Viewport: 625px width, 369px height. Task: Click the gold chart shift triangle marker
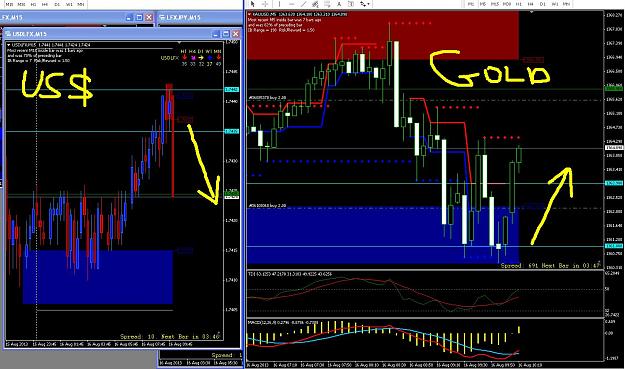531,12
